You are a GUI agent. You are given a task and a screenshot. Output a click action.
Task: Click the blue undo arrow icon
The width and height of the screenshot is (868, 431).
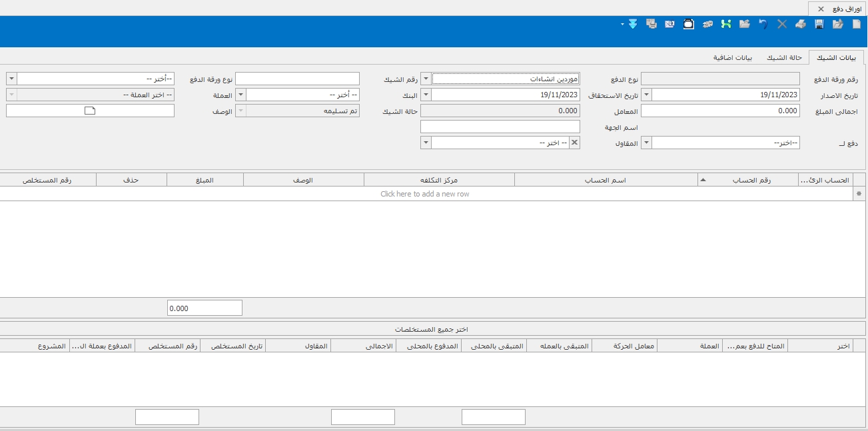coord(763,24)
